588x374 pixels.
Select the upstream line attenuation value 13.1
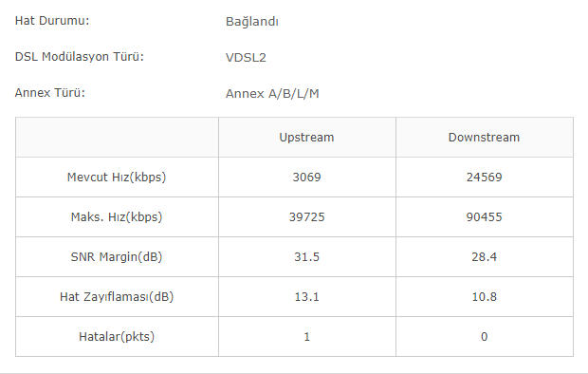[306, 297]
